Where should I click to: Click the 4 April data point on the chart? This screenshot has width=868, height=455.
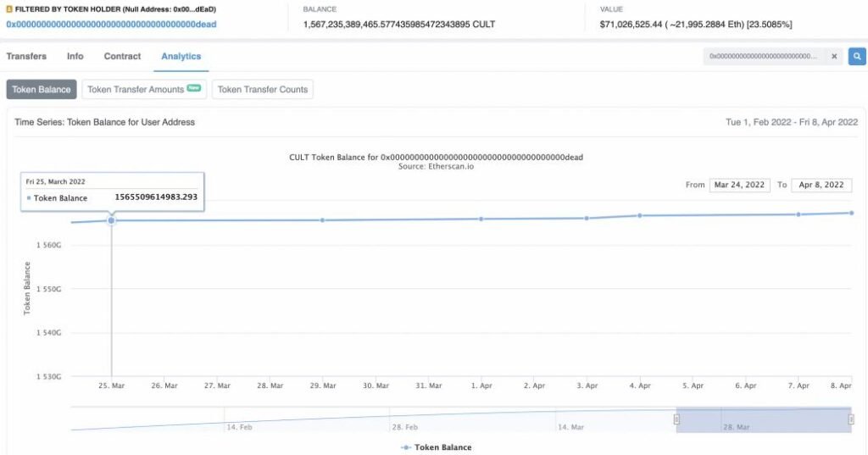pyautogui.click(x=640, y=215)
